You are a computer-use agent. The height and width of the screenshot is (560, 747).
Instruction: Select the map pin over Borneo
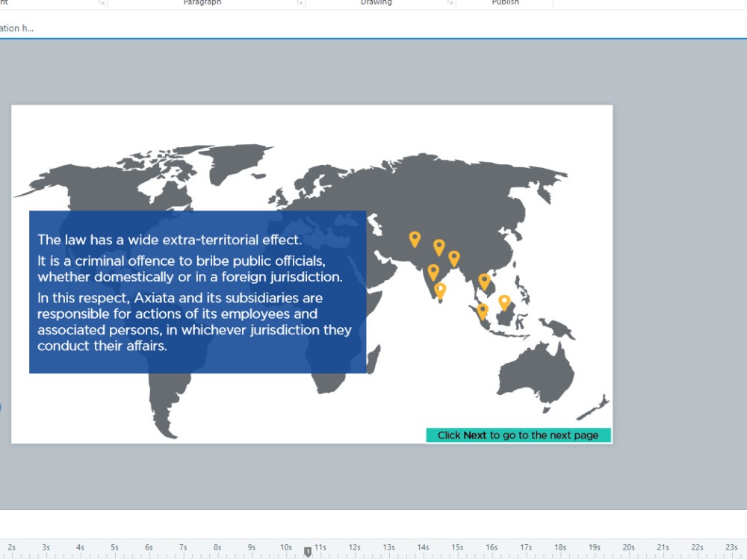pos(504,303)
